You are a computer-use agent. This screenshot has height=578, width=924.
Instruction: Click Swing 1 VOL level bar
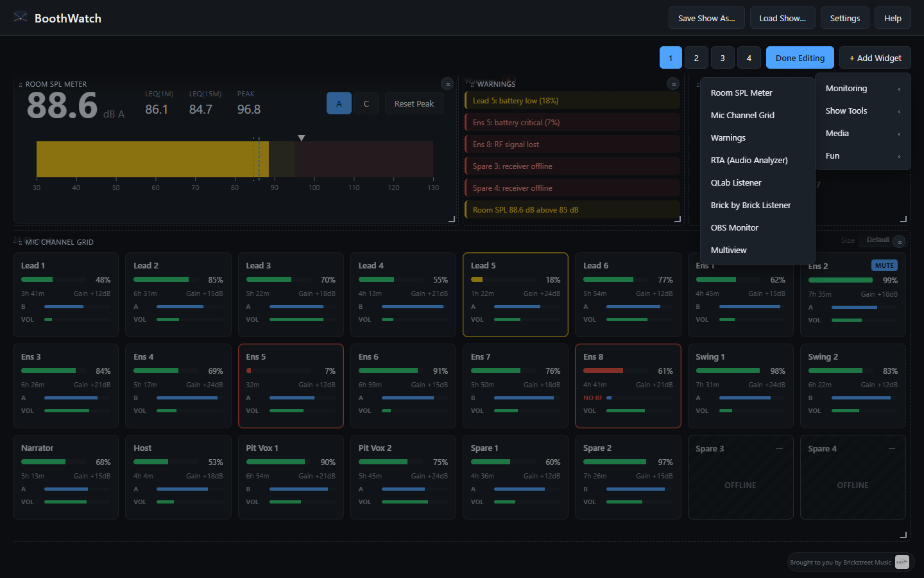click(x=751, y=410)
